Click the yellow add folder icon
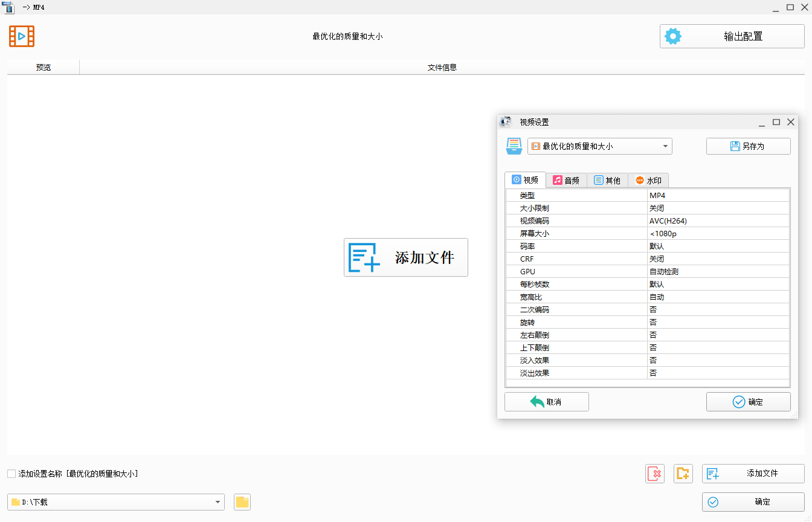Viewport: 812px width, 522px height. pyautogui.click(x=683, y=474)
